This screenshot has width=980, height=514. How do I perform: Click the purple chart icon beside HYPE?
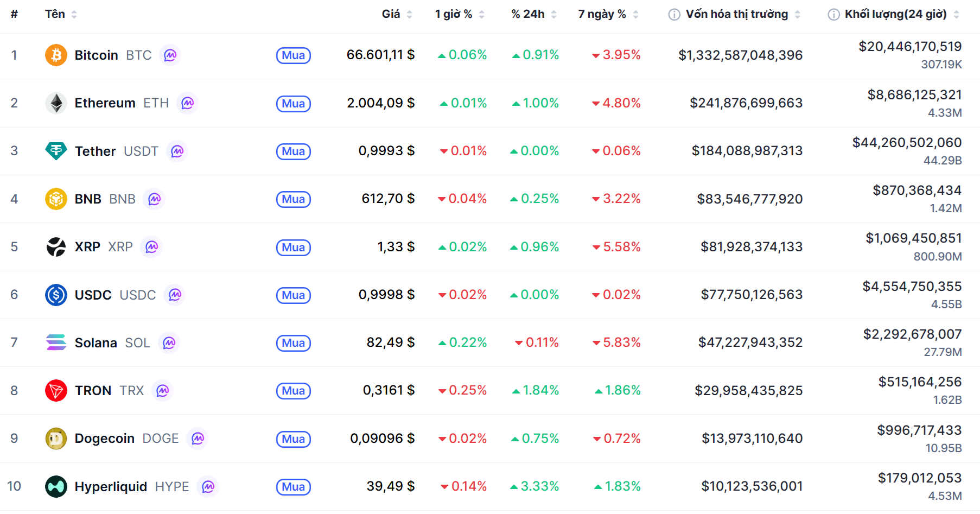point(208,487)
